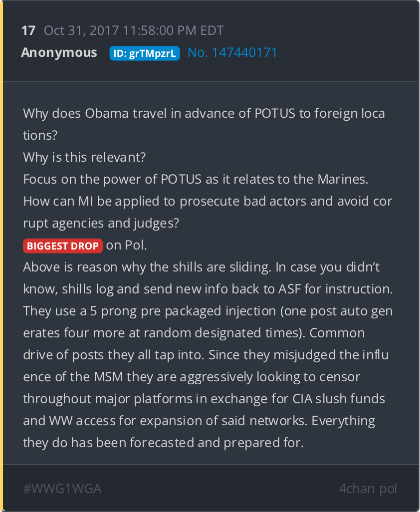
Task: Click the 'drive of posts they all tap' line
Action: (206, 355)
